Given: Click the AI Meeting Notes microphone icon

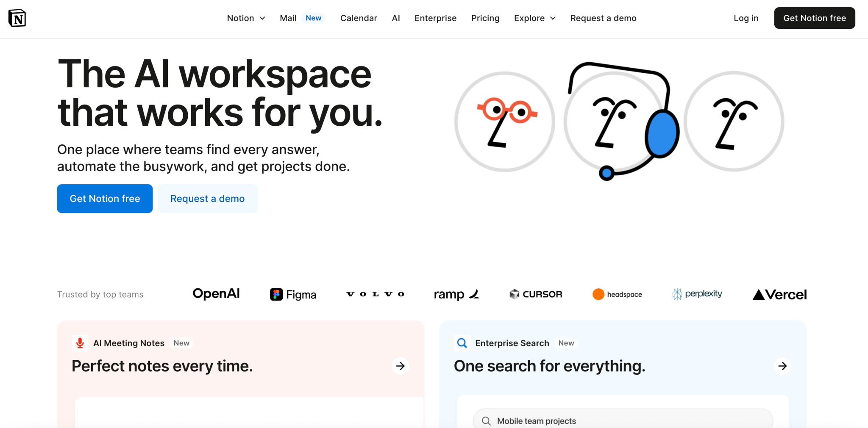Looking at the screenshot, I should pos(80,343).
